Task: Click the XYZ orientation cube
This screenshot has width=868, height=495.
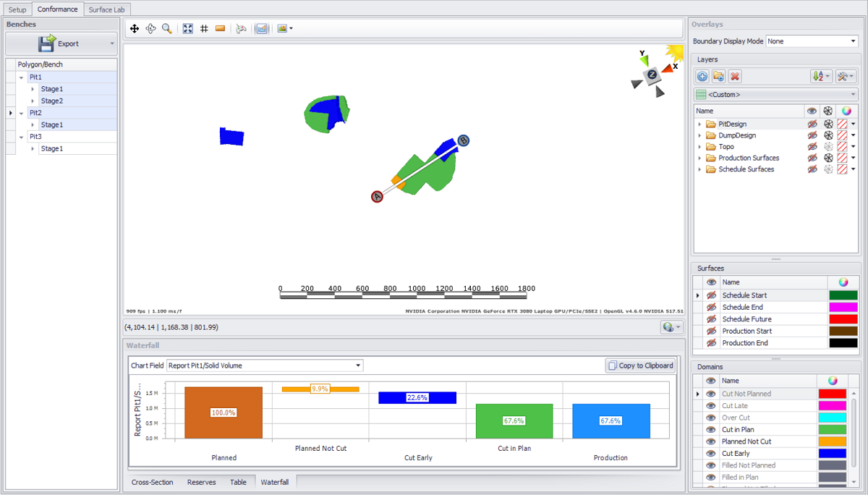Action: tap(652, 75)
